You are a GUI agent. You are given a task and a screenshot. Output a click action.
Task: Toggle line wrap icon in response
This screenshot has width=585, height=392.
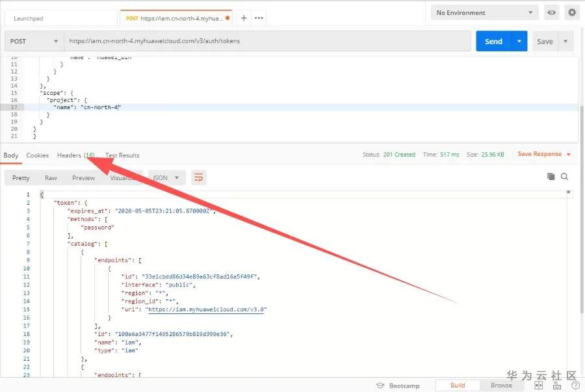click(x=199, y=177)
